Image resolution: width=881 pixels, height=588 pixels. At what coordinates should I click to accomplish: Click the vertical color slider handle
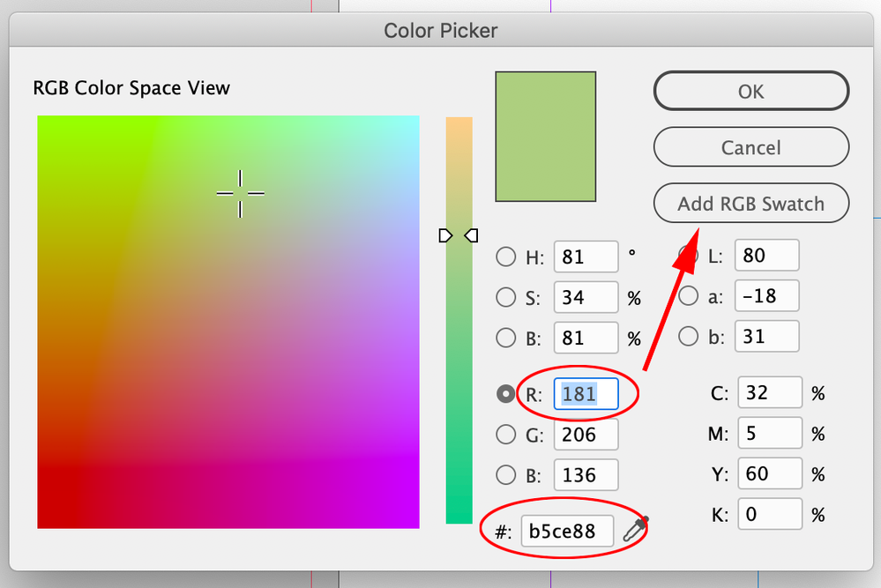[459, 235]
